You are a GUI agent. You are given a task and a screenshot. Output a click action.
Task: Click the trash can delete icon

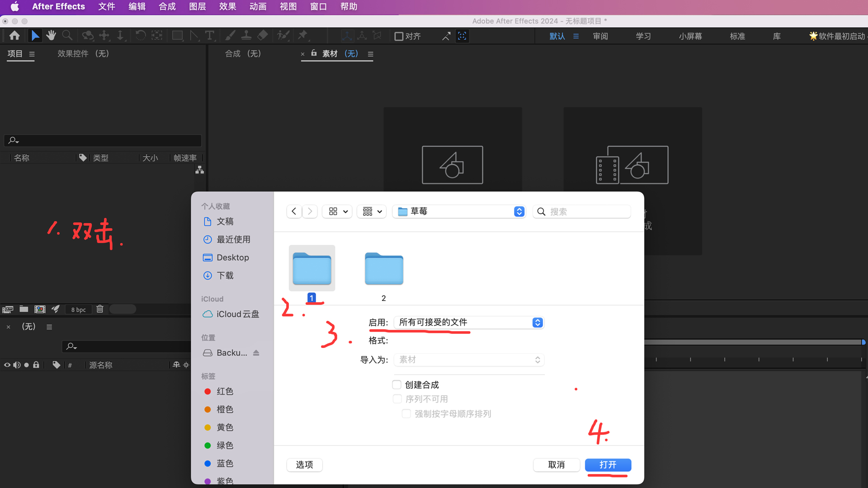(100, 309)
